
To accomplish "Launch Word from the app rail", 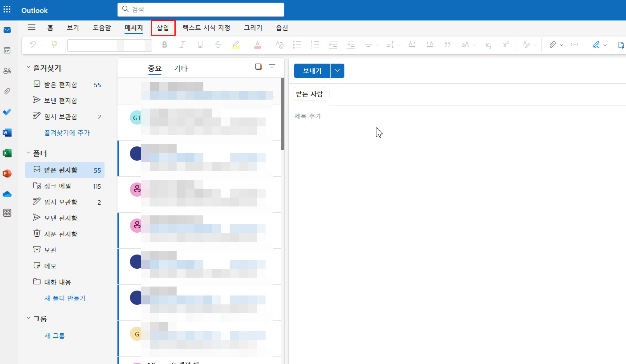I will pos(7,133).
